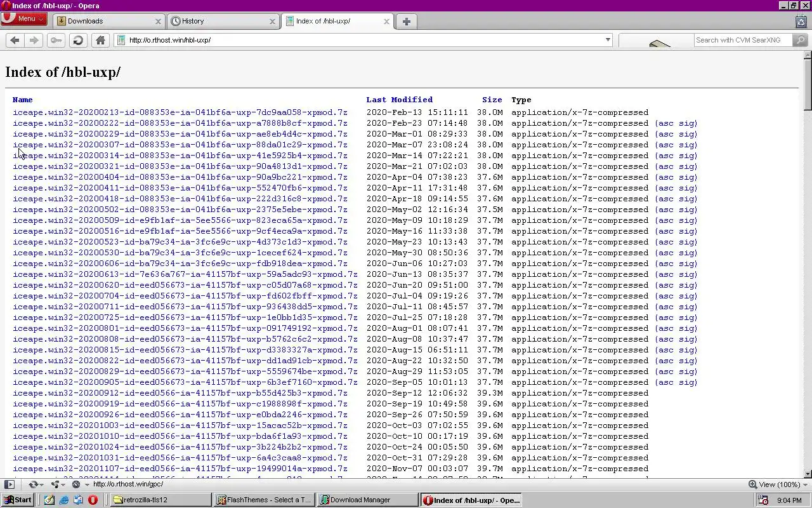Open a new tab with plus button
Viewport: 812px width, 508px height.
click(406, 21)
